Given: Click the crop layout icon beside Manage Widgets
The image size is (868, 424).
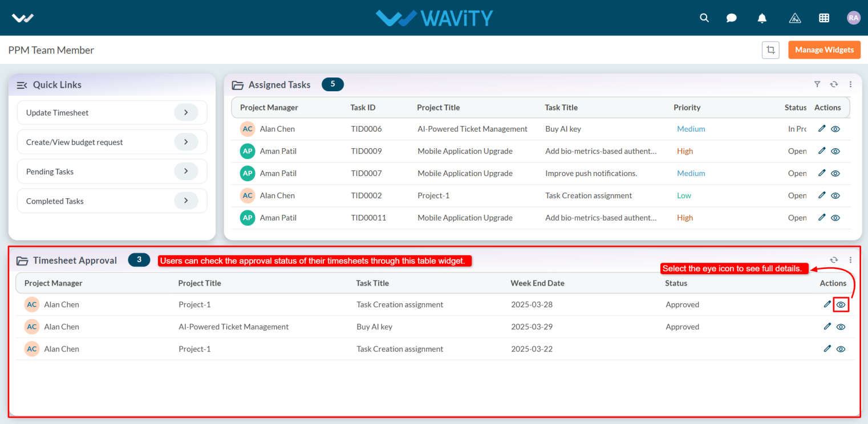Looking at the screenshot, I should pos(770,50).
